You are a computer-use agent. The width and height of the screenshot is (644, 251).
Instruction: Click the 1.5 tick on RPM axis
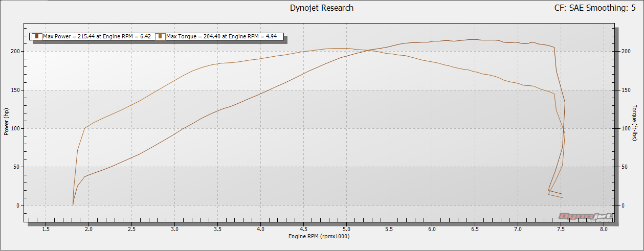click(x=46, y=230)
